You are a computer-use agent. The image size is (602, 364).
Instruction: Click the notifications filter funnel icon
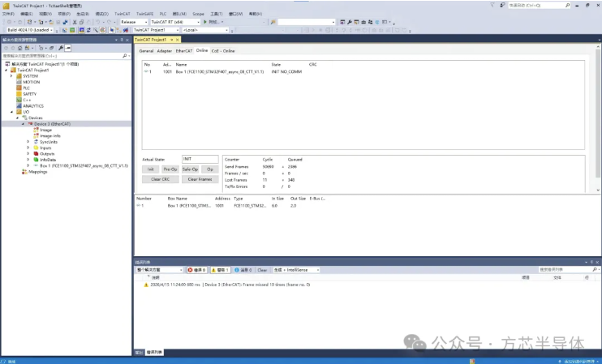click(492, 6)
